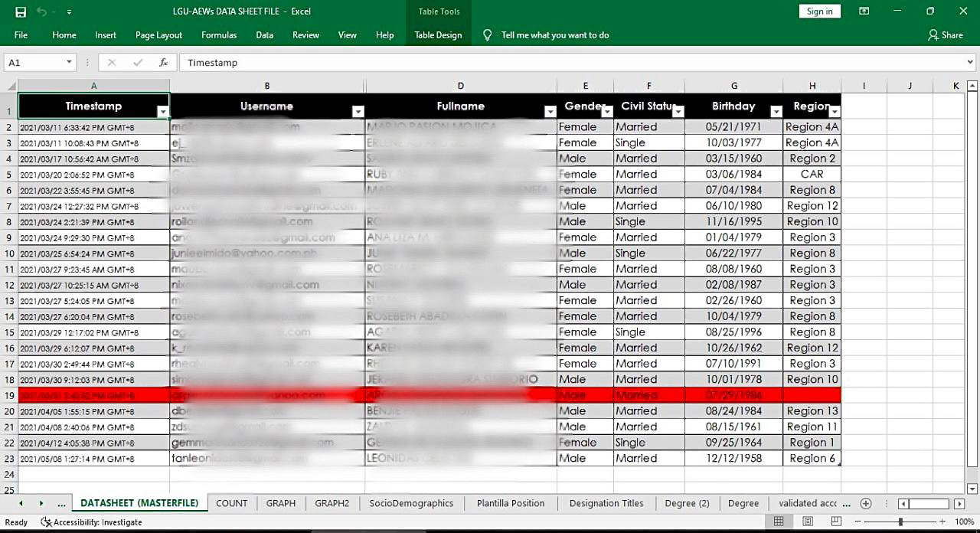980x533 pixels.
Task: Click birthday cell 12/12/1958
Action: coord(734,459)
